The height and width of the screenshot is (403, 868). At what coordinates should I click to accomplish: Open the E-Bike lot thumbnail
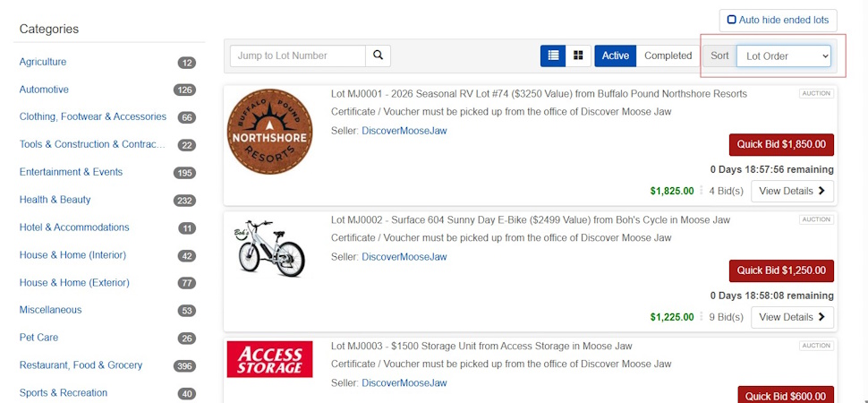pos(269,248)
